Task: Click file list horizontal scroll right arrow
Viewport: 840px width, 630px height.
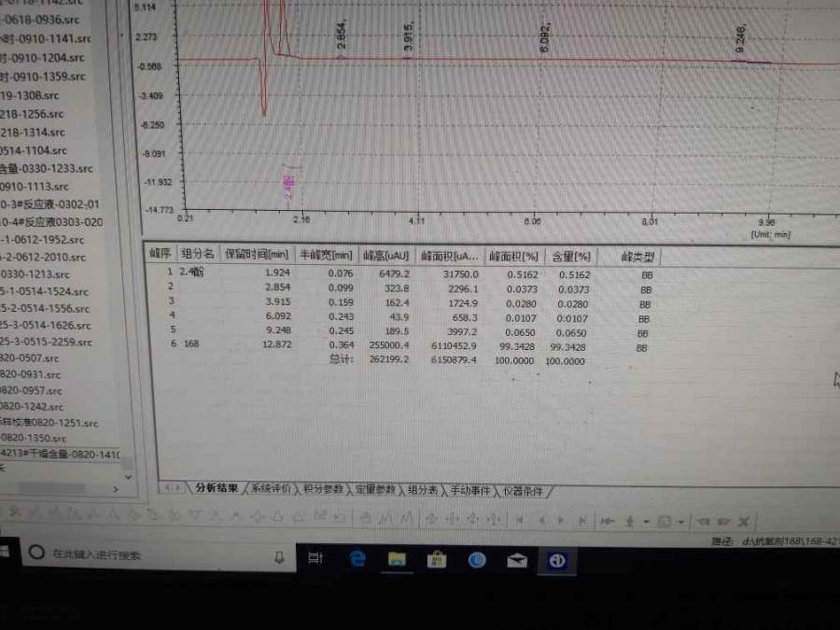Action: [x=117, y=489]
